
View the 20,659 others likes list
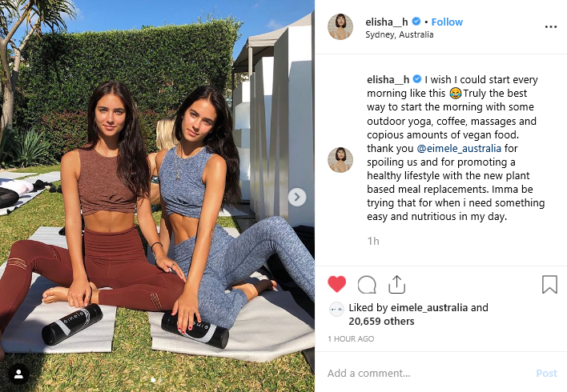pyautogui.click(x=381, y=321)
